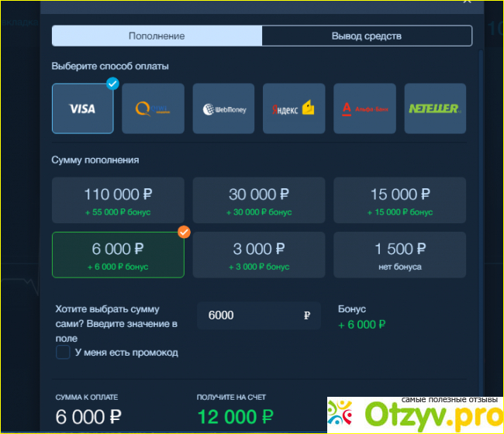This screenshot has height=434, width=504.
Task: Open the Вывод средств tab
Action: [367, 36]
